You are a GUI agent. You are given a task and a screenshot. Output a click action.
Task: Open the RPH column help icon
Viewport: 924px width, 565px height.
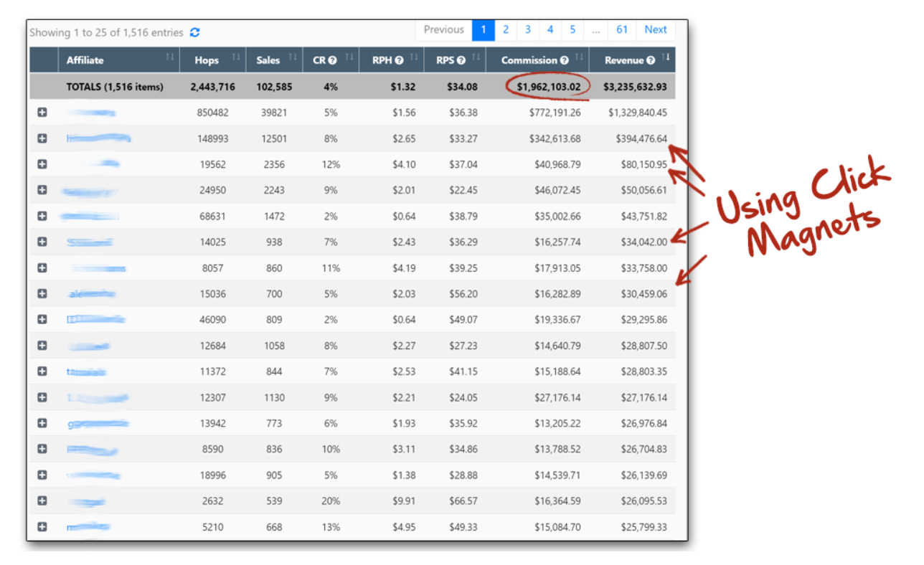399,60
